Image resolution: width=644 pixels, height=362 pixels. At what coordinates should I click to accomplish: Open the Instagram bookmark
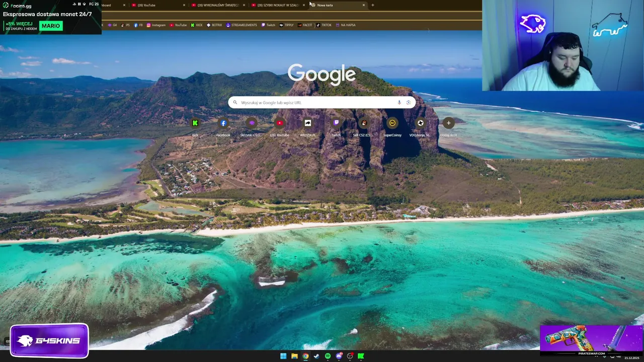coord(156,25)
